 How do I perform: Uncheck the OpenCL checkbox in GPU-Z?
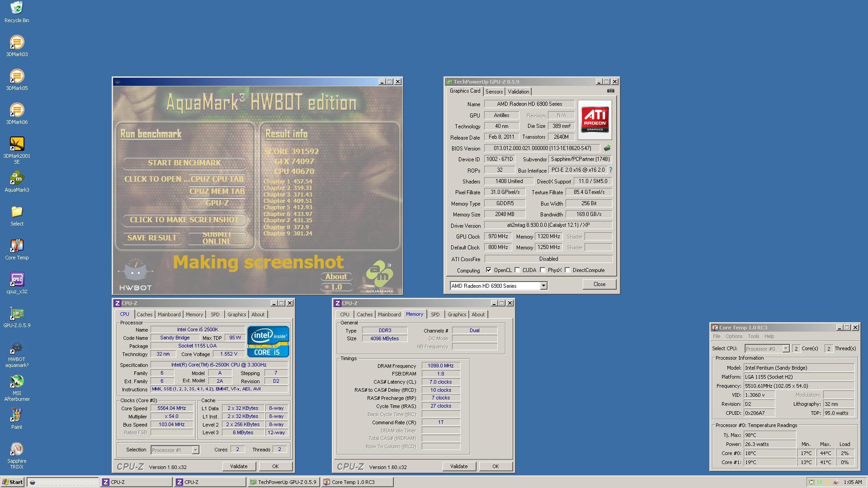coord(489,270)
